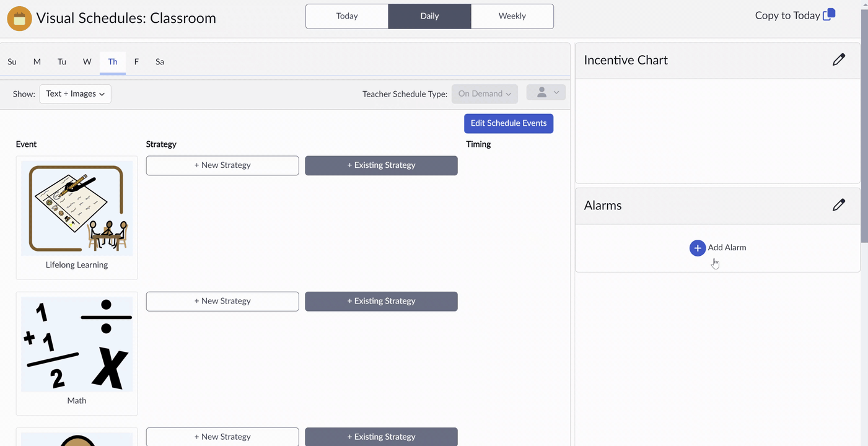The height and width of the screenshot is (446, 868).
Task: Select the Tu day tab
Action: (x=62, y=62)
